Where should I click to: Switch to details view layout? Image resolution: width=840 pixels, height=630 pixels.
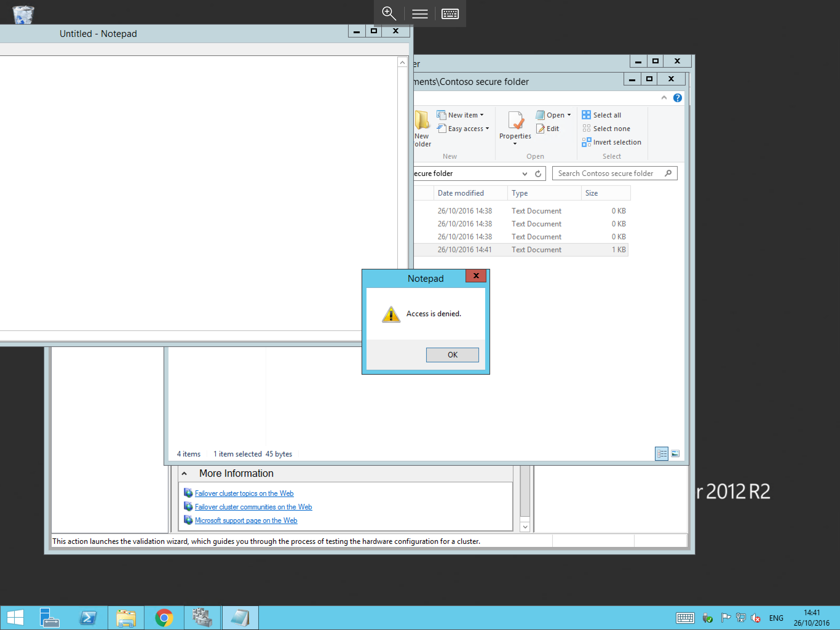coord(661,454)
